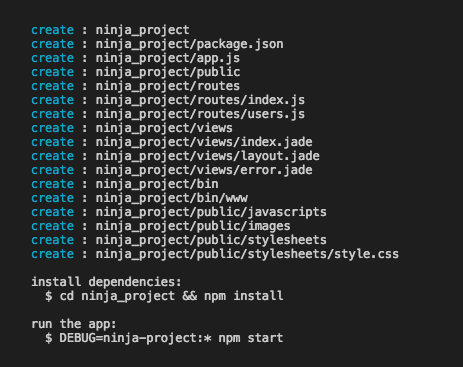Viewport: 463px width, 367px height.
Task: Click the ninja_project/views/index.jade path
Action: pyautogui.click(x=204, y=142)
